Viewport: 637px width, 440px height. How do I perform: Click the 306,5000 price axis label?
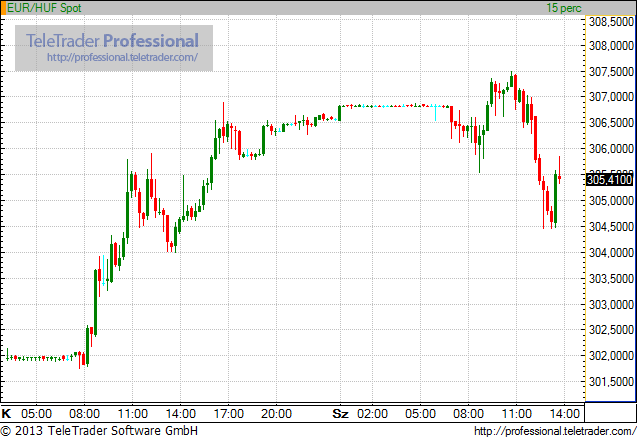[611, 123]
